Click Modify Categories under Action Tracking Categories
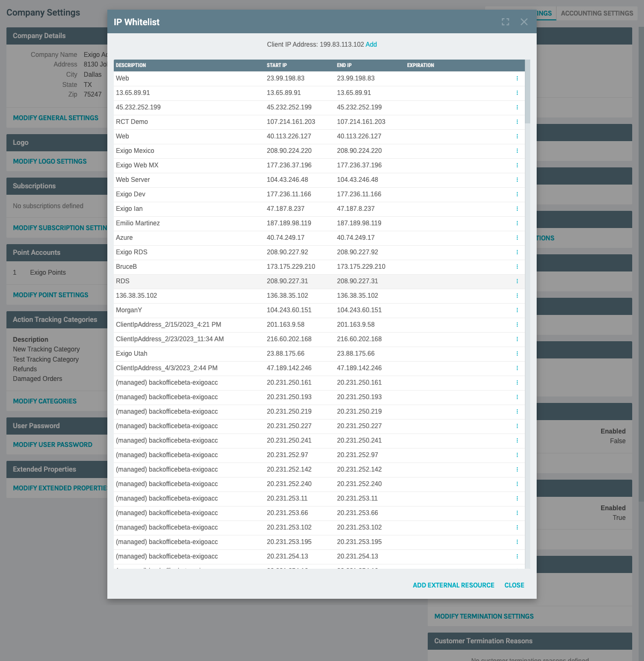Image resolution: width=644 pixels, height=661 pixels. click(45, 401)
